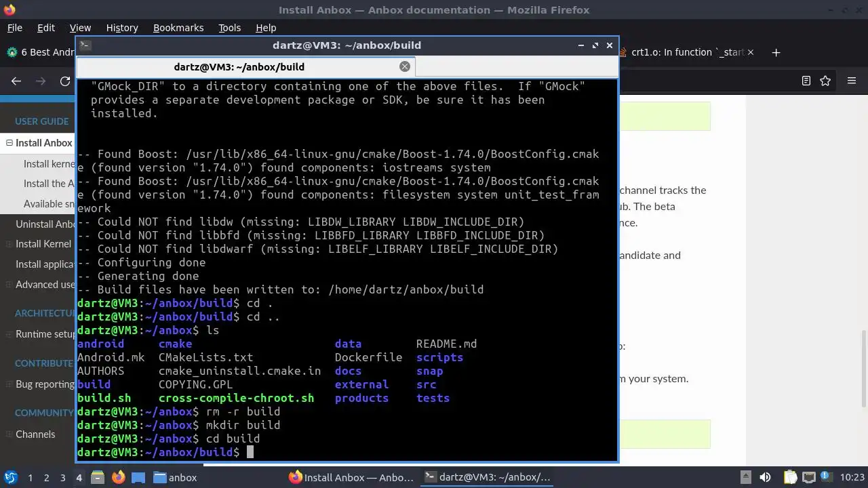Switch to workspace 1
Image resolution: width=868 pixels, height=488 pixels.
click(x=31, y=478)
